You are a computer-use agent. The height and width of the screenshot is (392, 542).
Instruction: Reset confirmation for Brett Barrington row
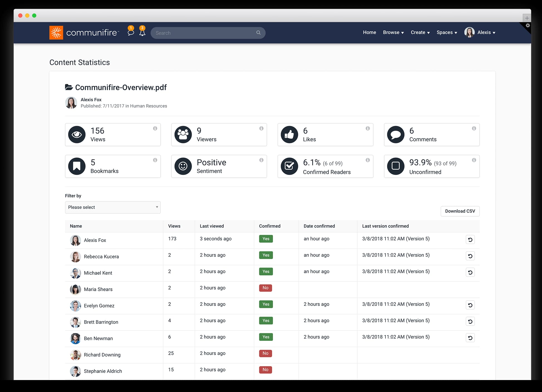click(x=470, y=322)
